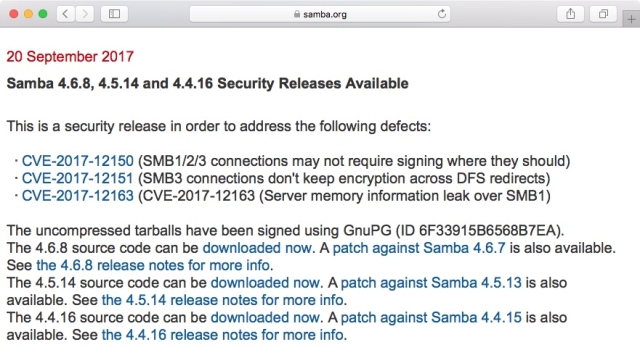Open the Share menu icon
The height and width of the screenshot is (363, 640).
(571, 14)
